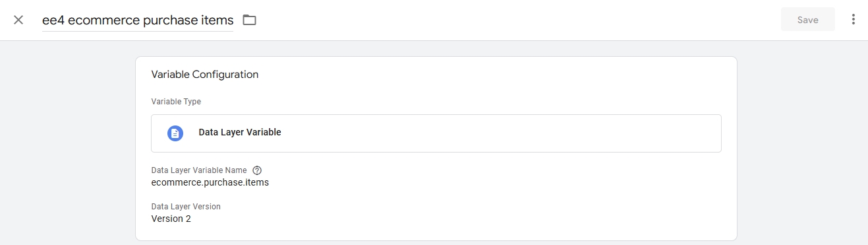Click the 'Variable Configuration' heading
The height and width of the screenshot is (245, 868).
pyautogui.click(x=205, y=75)
